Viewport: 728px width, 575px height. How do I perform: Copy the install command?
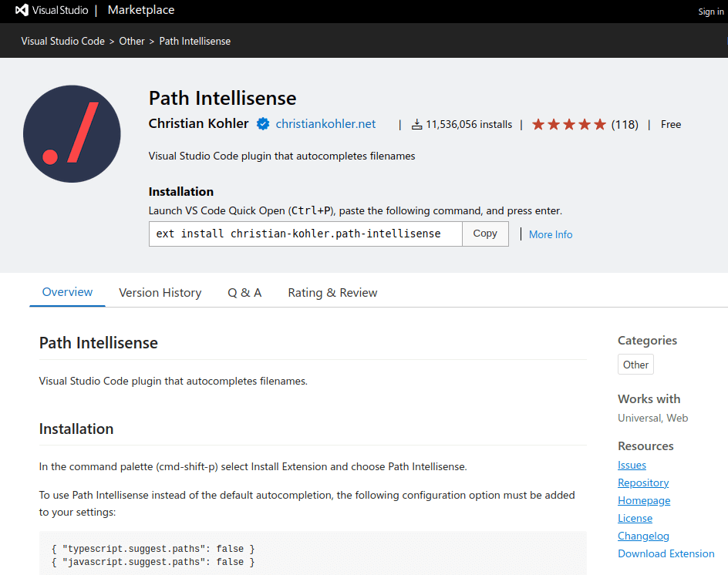[x=485, y=233]
